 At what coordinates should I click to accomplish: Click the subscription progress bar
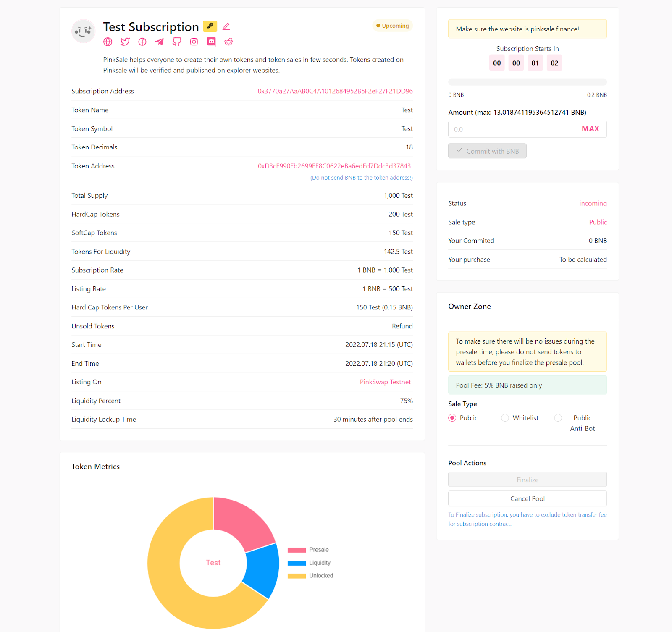click(x=528, y=82)
